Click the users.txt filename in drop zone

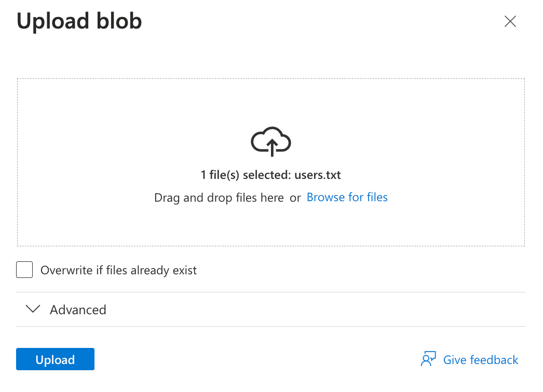(318, 175)
